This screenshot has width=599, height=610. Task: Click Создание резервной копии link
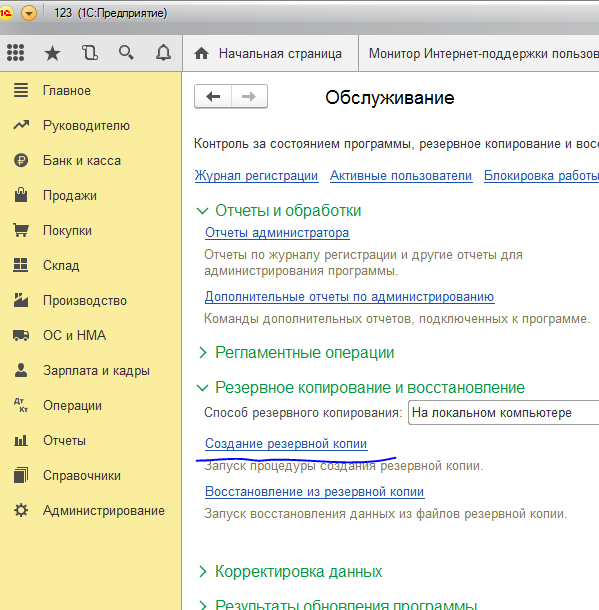click(x=286, y=443)
